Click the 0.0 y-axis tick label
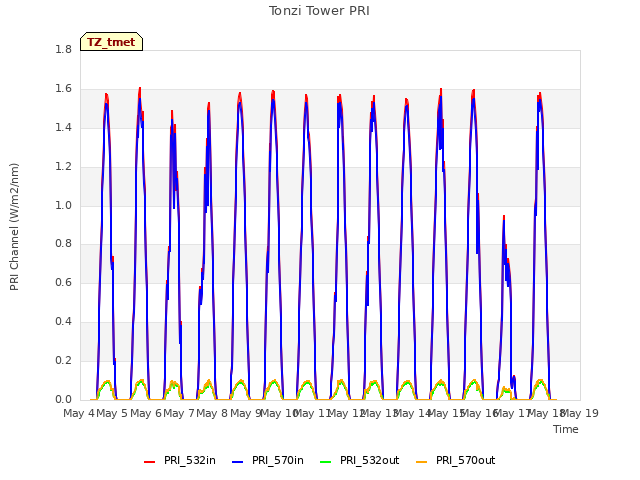 point(63,400)
